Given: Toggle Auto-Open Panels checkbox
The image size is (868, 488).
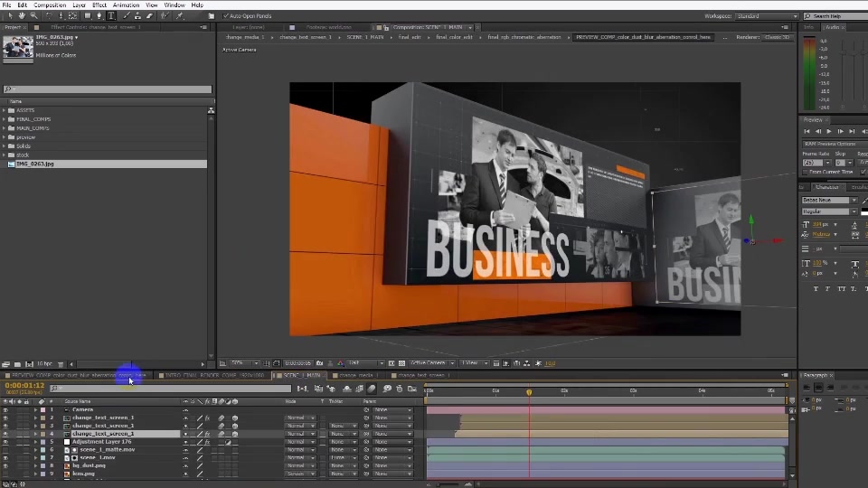Looking at the screenshot, I should pyautogui.click(x=226, y=16).
